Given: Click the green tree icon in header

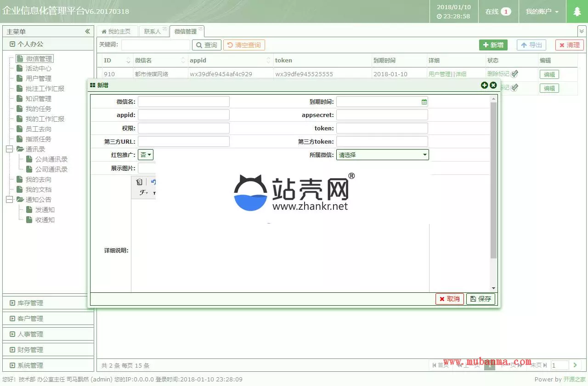Looking at the screenshot, I should [x=577, y=11].
